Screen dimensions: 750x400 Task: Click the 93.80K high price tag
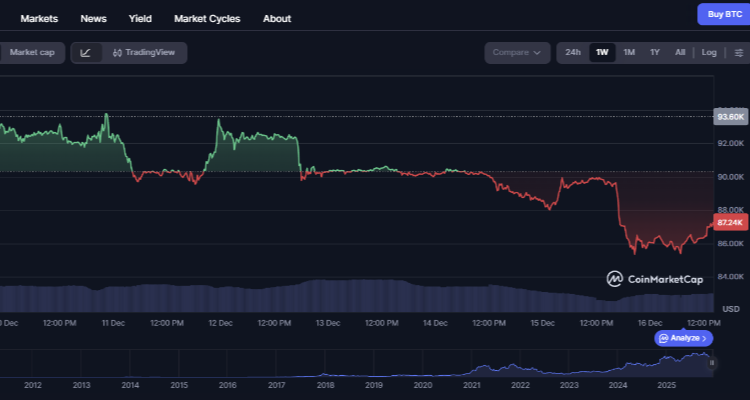click(x=730, y=117)
